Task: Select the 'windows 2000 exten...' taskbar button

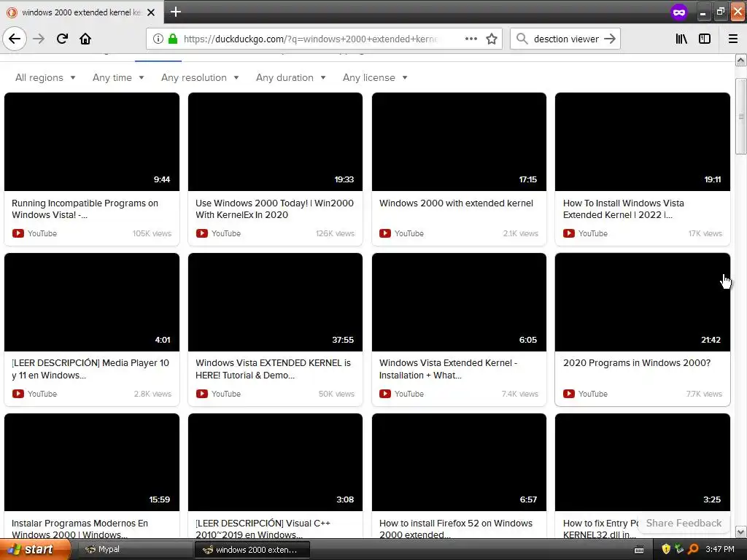Action: (252, 550)
